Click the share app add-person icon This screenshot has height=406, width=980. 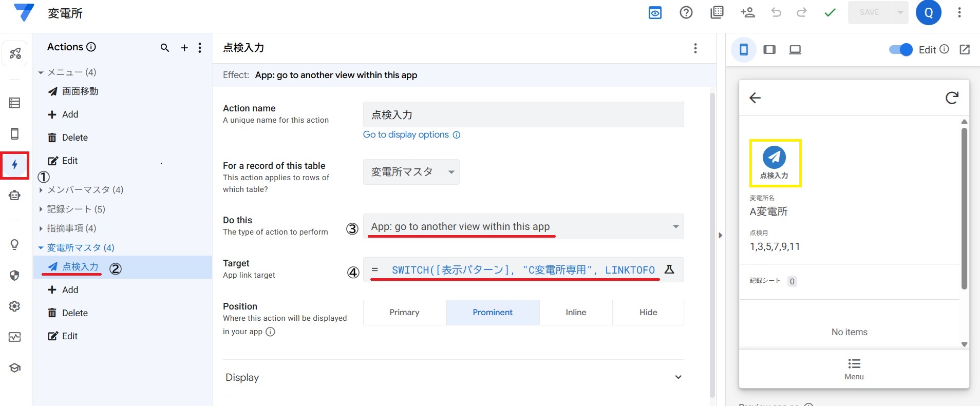(747, 13)
